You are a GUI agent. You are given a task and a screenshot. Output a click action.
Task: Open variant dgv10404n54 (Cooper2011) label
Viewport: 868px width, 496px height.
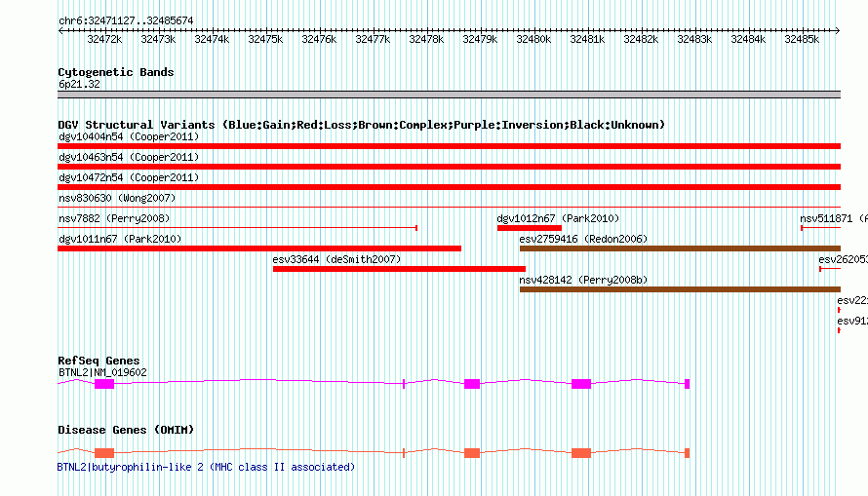tap(129, 136)
